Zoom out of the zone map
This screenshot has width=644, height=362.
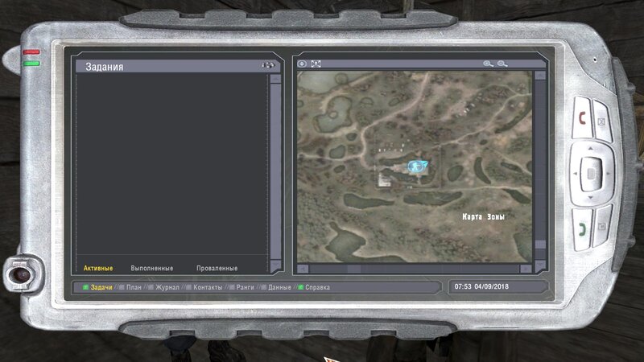(502, 64)
